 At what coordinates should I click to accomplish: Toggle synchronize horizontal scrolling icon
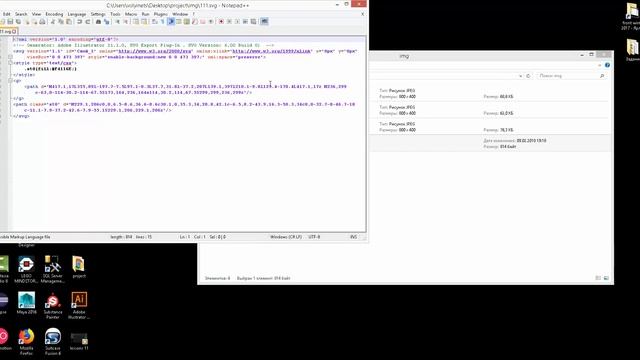[144, 21]
